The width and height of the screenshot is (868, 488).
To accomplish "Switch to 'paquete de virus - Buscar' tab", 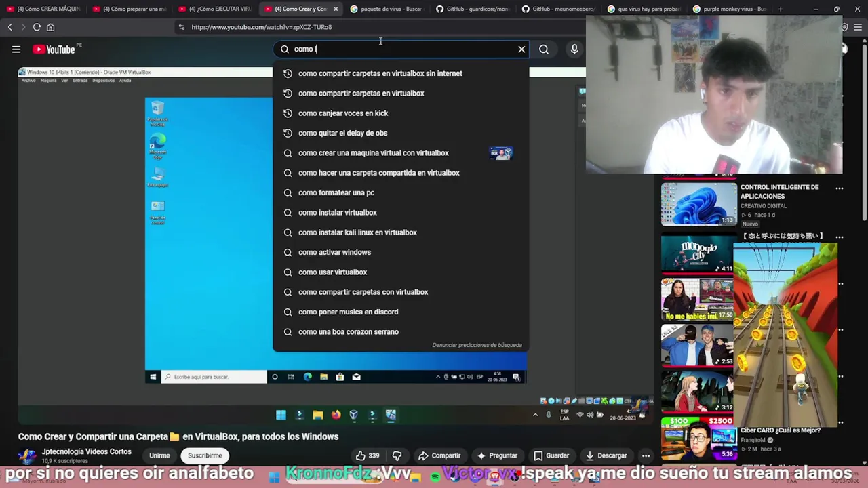I will click(x=387, y=9).
